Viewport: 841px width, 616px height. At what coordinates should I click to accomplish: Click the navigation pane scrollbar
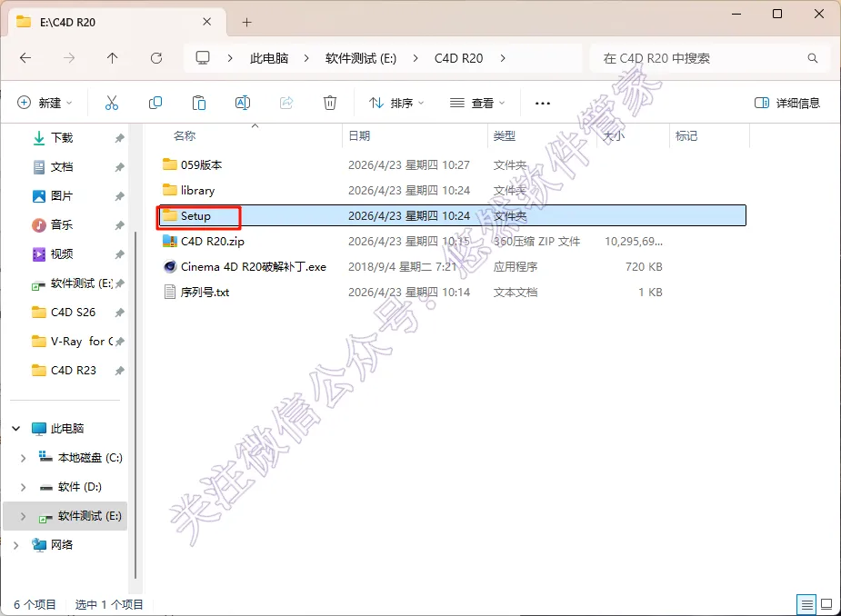coord(135,405)
